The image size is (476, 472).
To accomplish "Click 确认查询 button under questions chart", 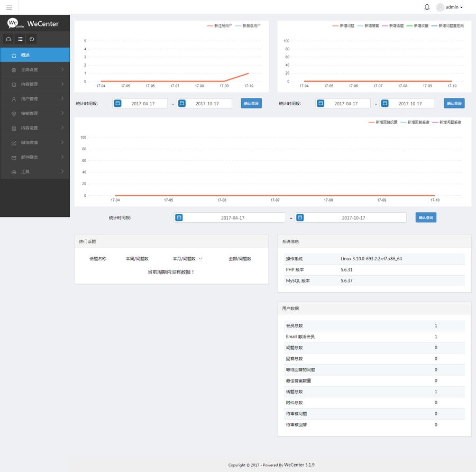I will (454, 103).
